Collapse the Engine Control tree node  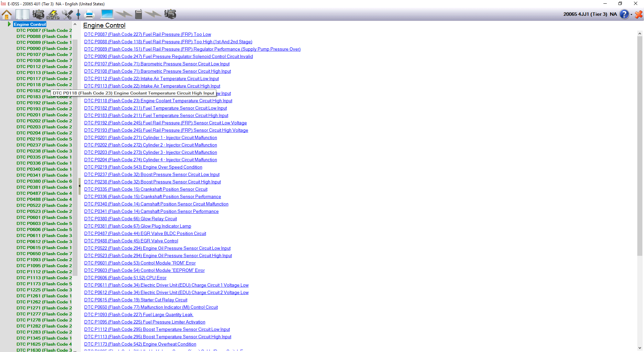[9, 24]
